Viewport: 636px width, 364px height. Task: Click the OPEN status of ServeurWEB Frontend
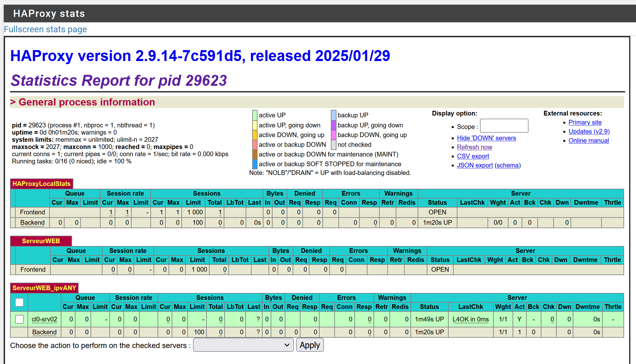point(440,269)
